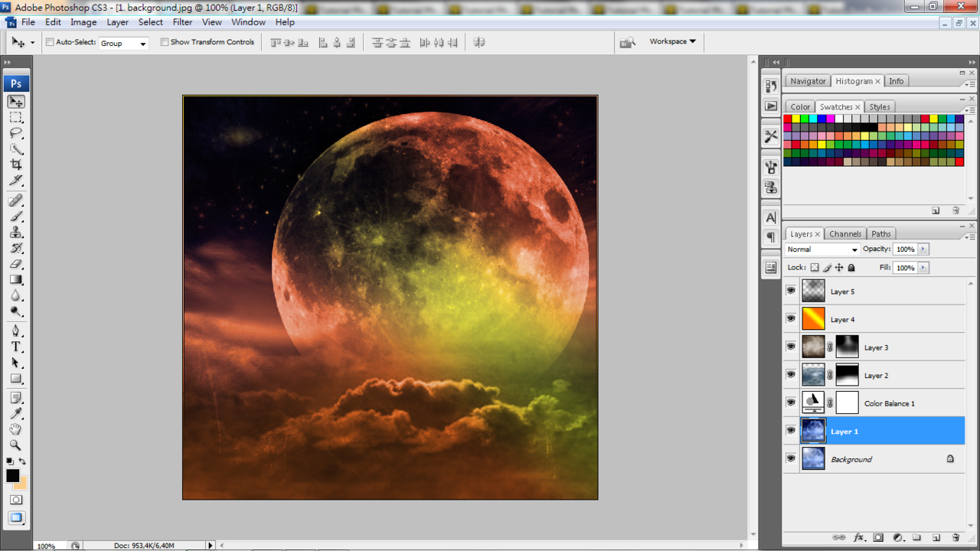Select the Horizontal Type tool

click(16, 347)
